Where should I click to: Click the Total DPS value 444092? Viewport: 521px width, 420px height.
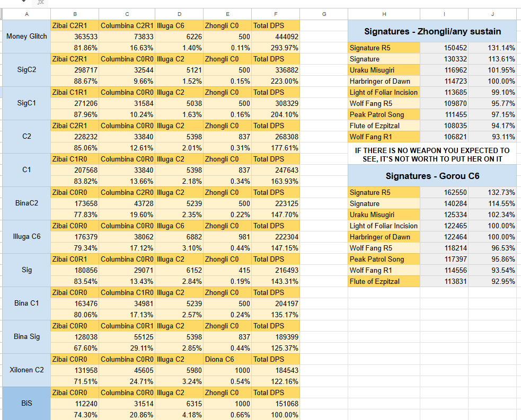point(276,37)
